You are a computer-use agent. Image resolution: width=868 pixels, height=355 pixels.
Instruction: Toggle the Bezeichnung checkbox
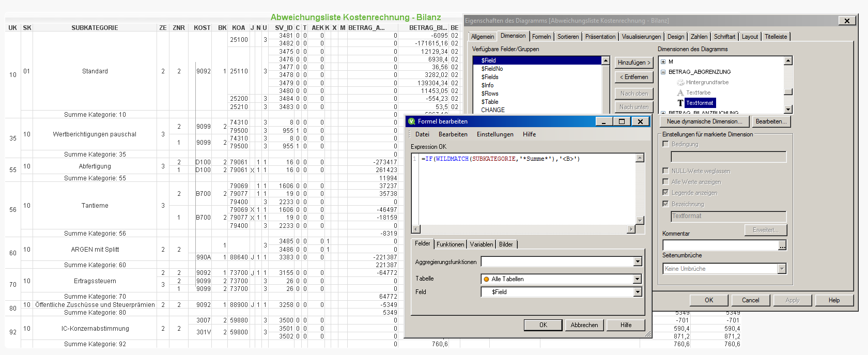click(x=665, y=204)
